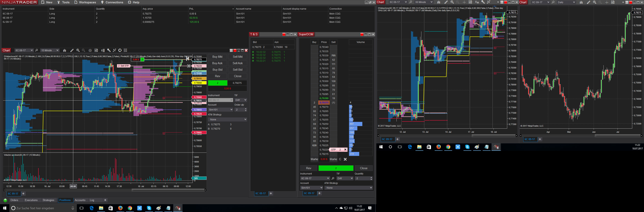The image size is (644, 212).
Task: Open Indicators dialog in 15 Minute chart
Action: coord(114,50)
